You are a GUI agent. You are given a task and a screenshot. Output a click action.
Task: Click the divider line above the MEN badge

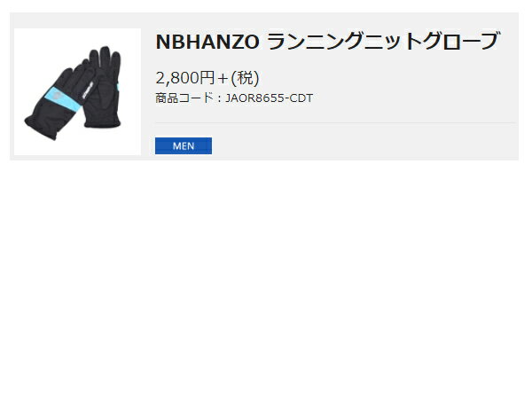335,123
